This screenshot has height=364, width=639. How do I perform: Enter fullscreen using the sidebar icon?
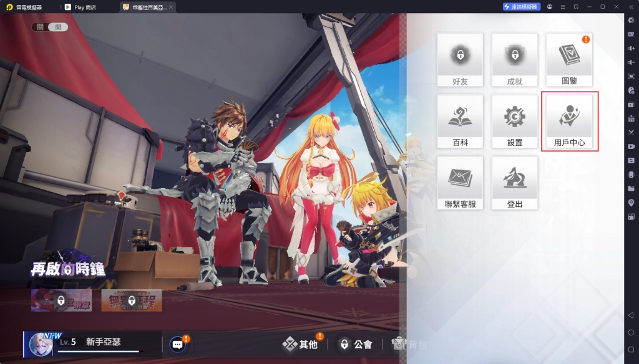pyautogui.click(x=632, y=76)
